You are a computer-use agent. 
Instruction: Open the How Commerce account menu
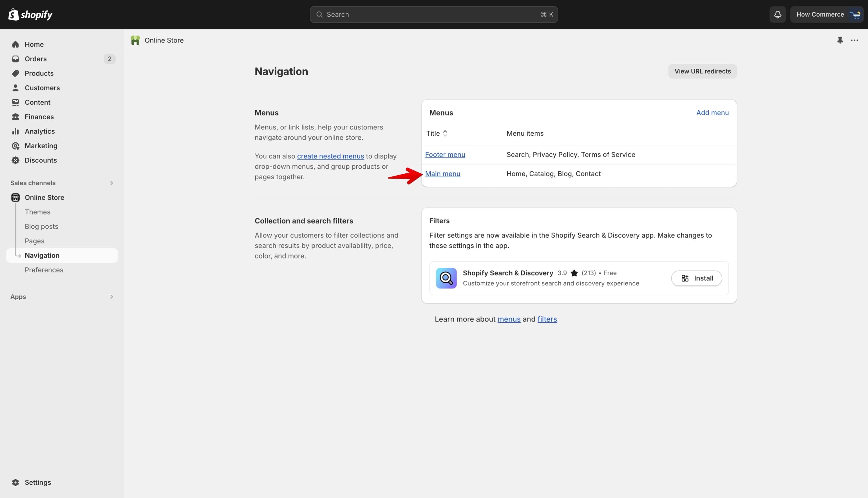[x=827, y=14]
